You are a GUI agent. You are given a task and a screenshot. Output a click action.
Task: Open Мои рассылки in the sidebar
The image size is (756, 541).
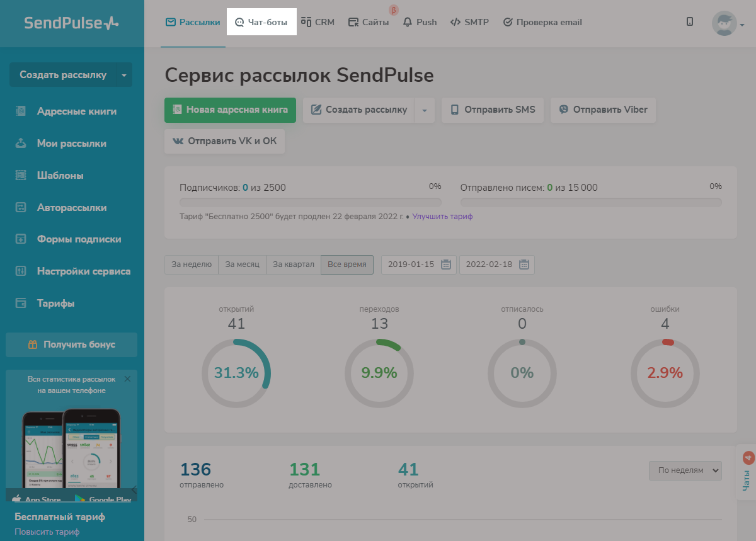(x=72, y=144)
